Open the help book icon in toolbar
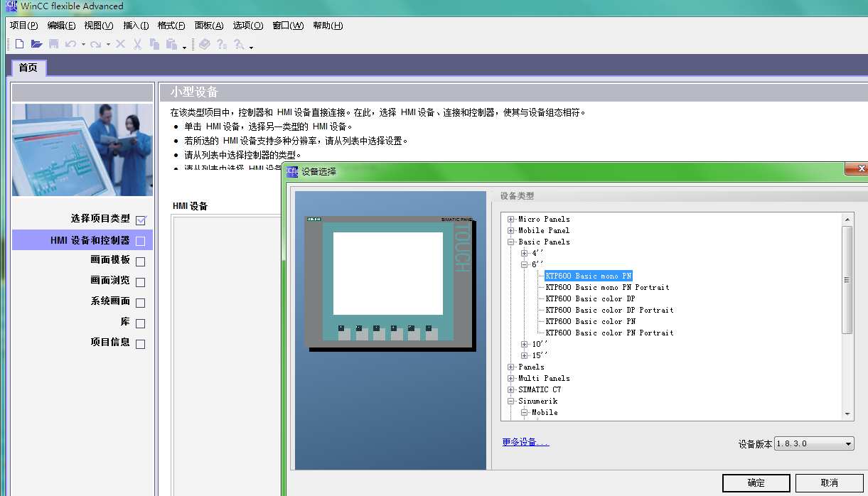868x496 pixels. (205, 44)
